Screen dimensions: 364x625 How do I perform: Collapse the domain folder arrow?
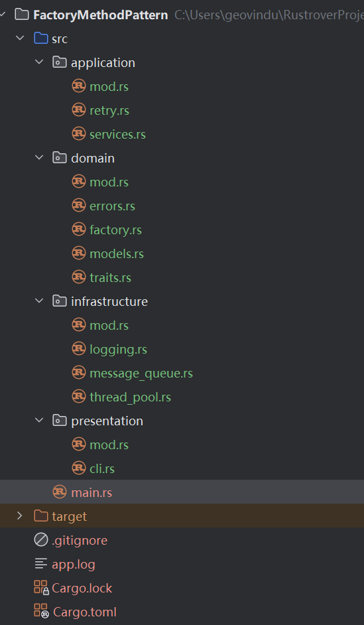click(39, 157)
